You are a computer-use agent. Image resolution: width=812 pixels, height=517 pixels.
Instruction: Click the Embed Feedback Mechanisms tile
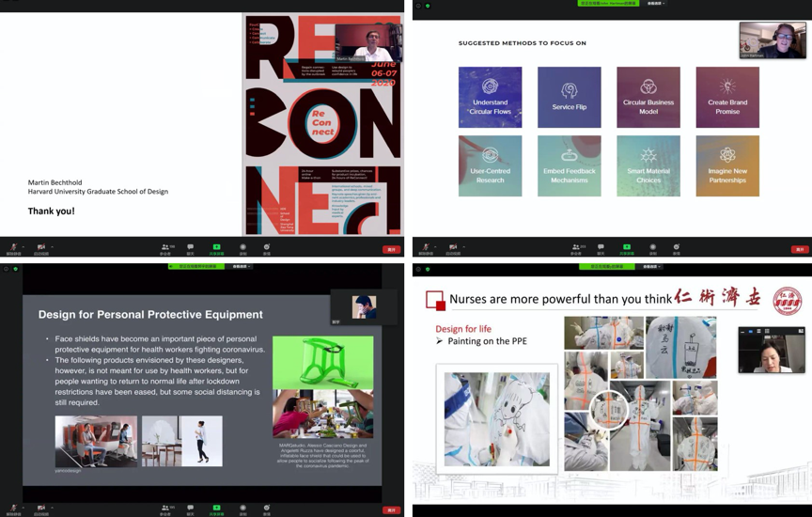(x=570, y=165)
